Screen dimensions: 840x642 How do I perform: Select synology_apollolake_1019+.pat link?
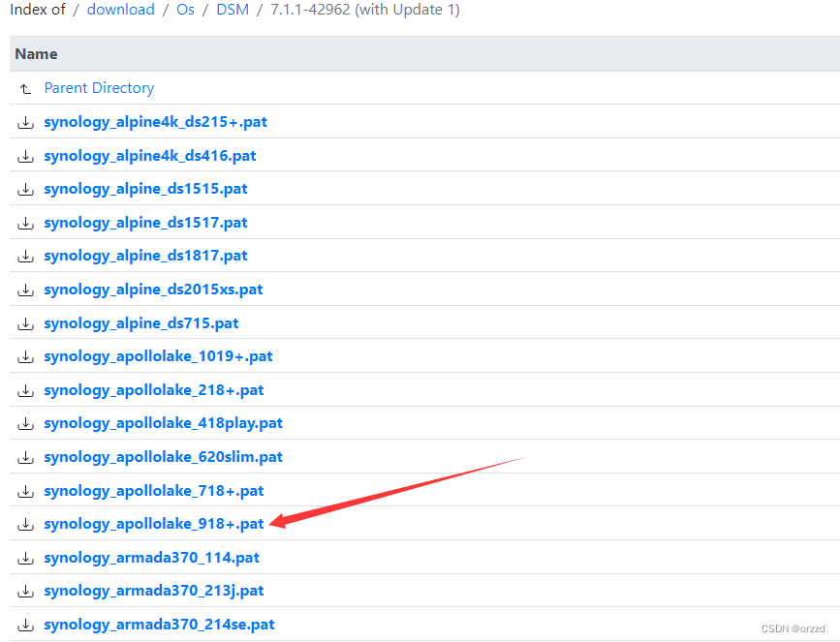[158, 356]
